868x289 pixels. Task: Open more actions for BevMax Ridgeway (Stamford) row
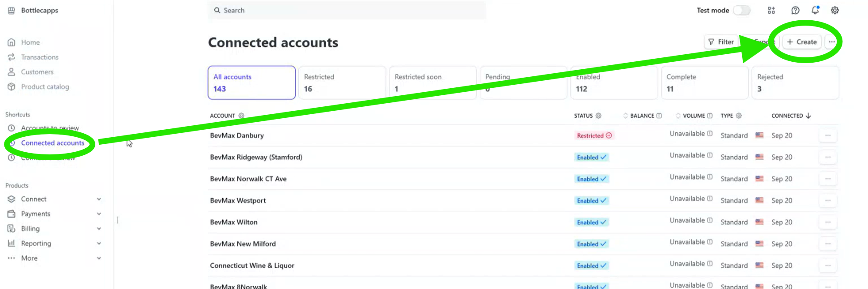point(828,157)
